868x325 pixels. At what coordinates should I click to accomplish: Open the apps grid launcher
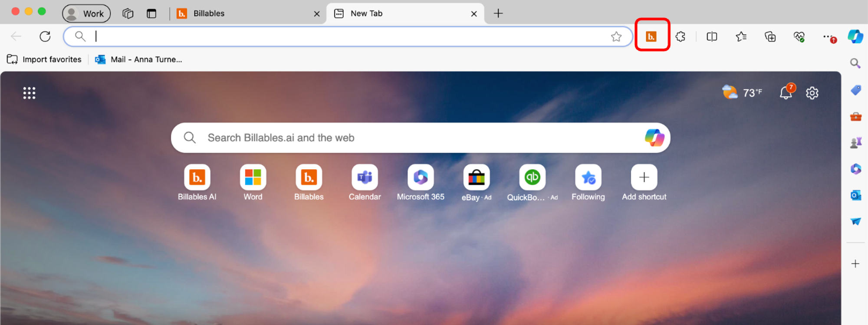[29, 93]
